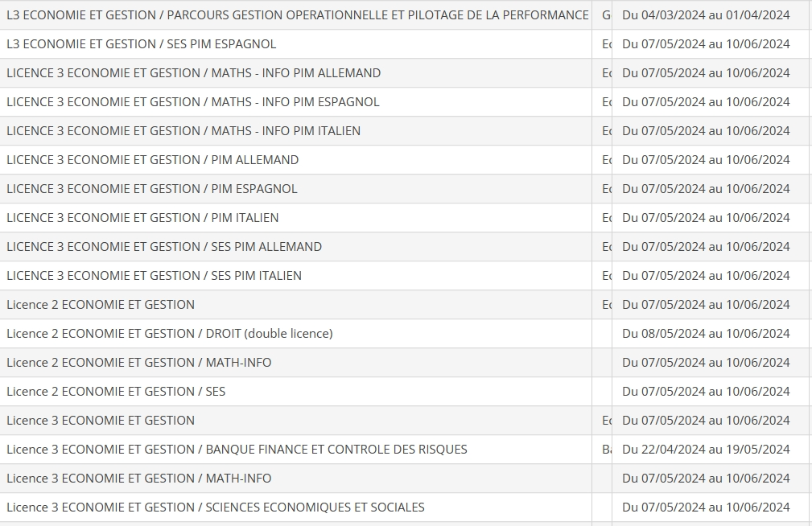Open Licence 2 Droit double licence entry
This screenshot has height=526, width=812.
pyautogui.click(x=404, y=334)
